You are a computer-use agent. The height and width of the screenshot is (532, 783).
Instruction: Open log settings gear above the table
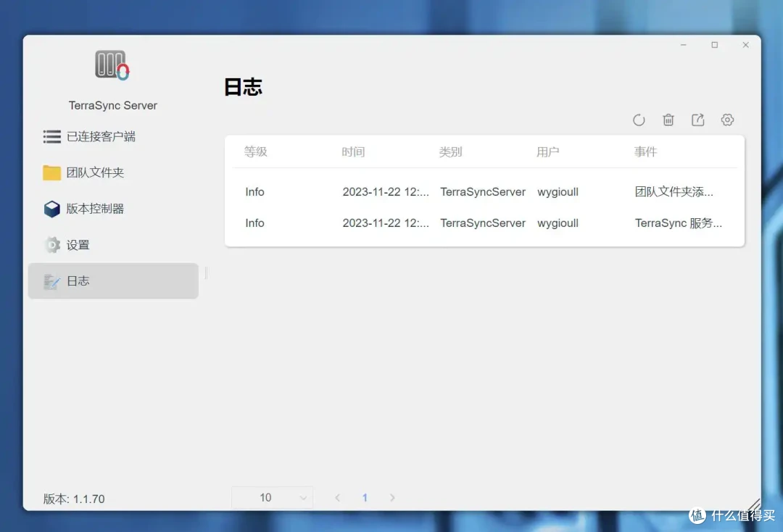click(727, 120)
